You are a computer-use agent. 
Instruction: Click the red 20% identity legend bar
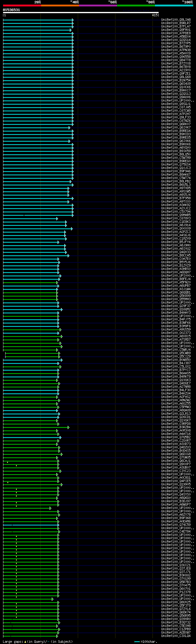(22, 6)
